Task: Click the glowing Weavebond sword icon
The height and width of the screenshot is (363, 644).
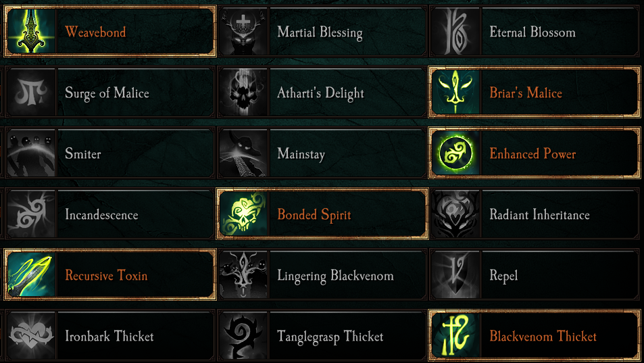Action: click(31, 32)
